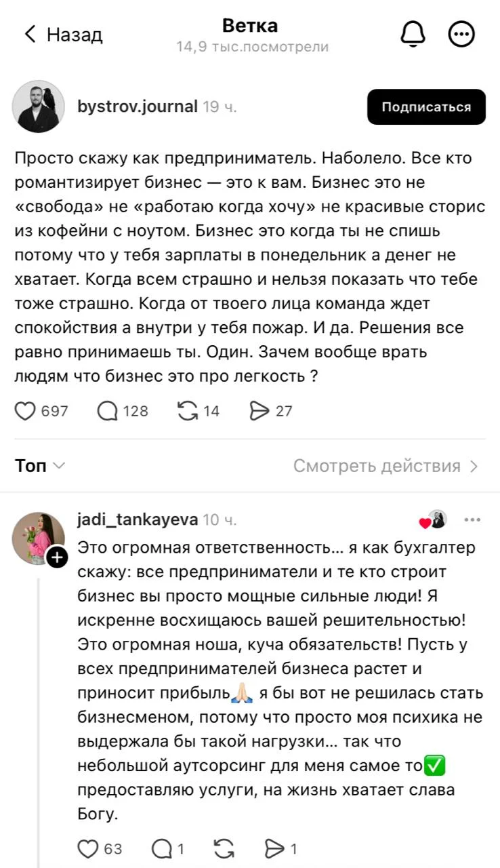Toggle like on jadi_tankayeva's comment

click(89, 848)
